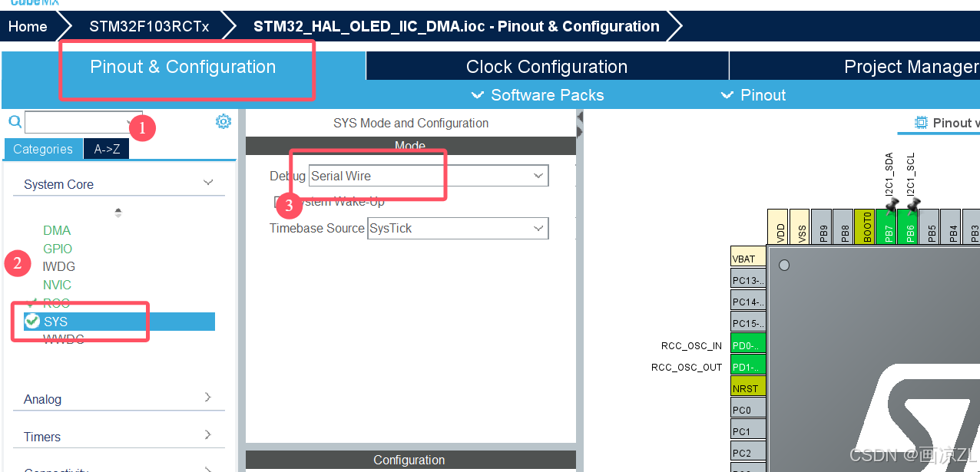Viewport: 980px width, 472px height.
Task: Click the Mode section header
Action: 410,146
